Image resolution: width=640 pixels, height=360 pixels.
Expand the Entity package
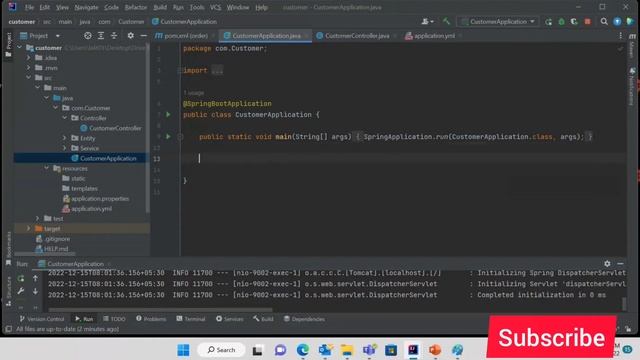[64, 138]
